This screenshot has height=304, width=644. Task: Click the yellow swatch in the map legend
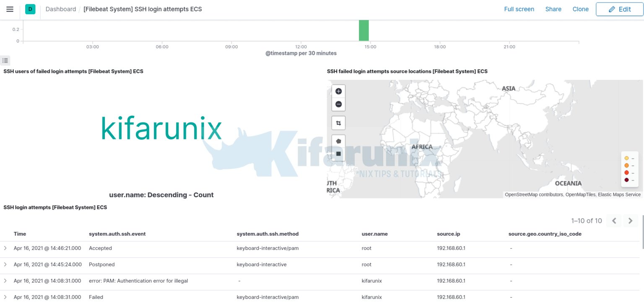[x=626, y=158]
